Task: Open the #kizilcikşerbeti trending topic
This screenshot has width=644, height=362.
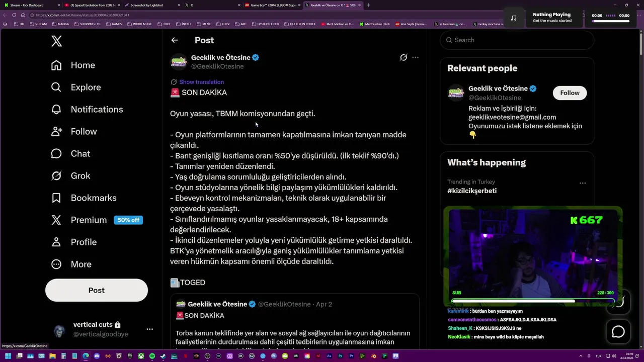Action: tap(472, 191)
